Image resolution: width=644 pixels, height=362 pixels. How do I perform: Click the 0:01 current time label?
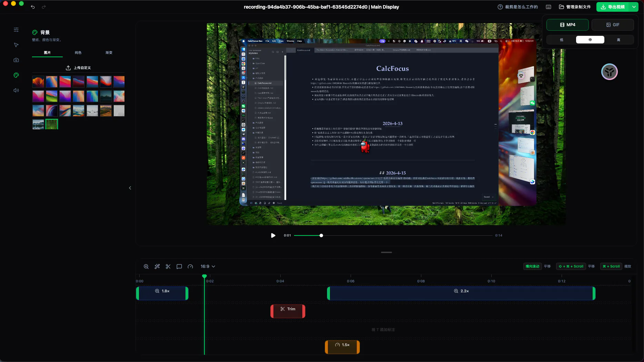coord(287,235)
